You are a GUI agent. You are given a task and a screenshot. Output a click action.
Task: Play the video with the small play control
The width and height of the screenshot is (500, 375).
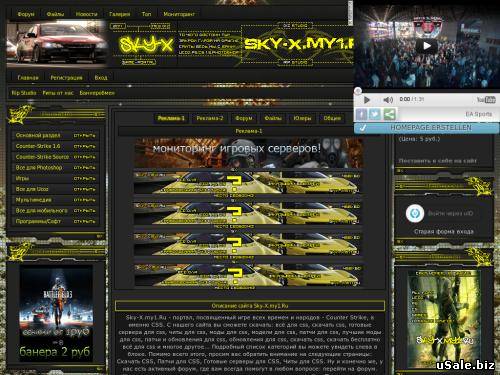click(x=367, y=100)
